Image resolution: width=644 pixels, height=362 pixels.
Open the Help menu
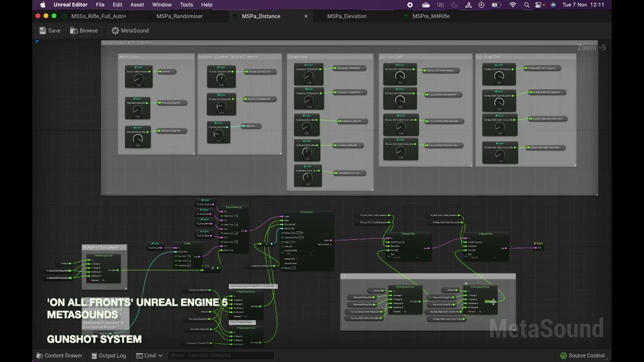[207, 5]
